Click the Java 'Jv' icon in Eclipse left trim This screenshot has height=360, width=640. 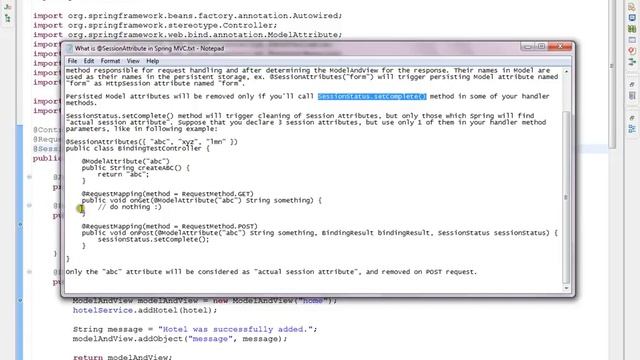[x=8, y=7]
